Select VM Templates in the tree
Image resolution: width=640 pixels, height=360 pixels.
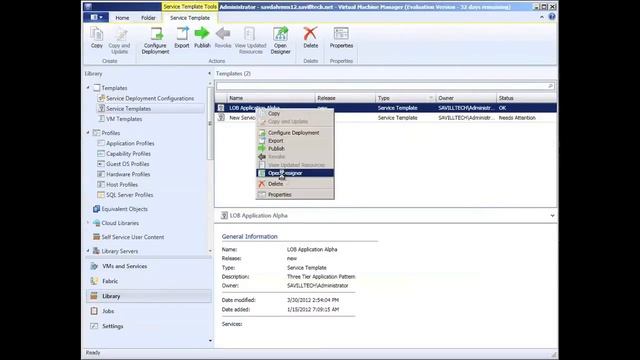[124, 119]
